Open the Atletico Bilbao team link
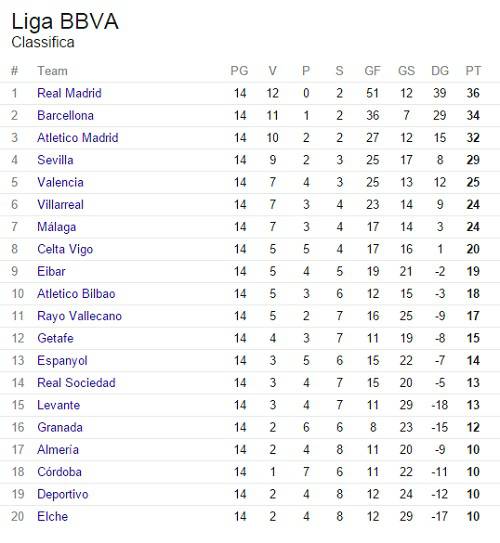Image resolution: width=500 pixels, height=543 pixels. [x=76, y=294]
